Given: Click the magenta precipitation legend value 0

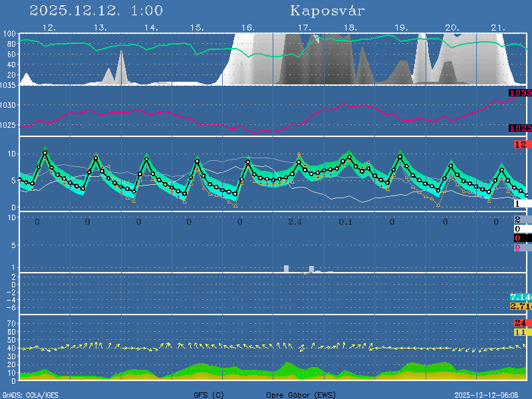Looking at the screenshot, I should pos(517,248).
